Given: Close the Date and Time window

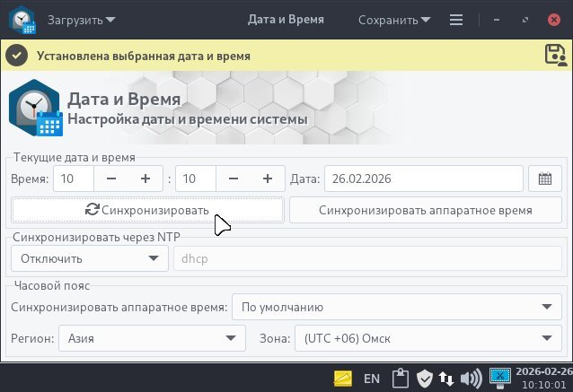Looking at the screenshot, I should tap(554, 20).
